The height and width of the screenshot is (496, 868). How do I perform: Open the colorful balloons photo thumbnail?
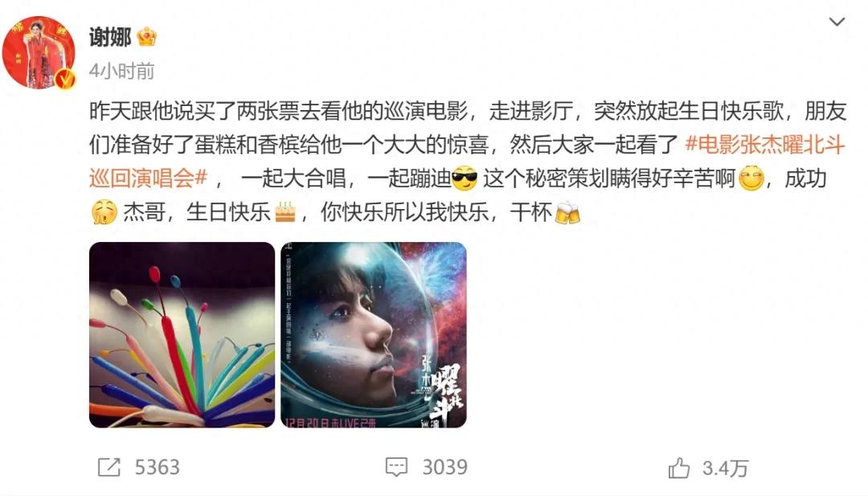tap(182, 335)
